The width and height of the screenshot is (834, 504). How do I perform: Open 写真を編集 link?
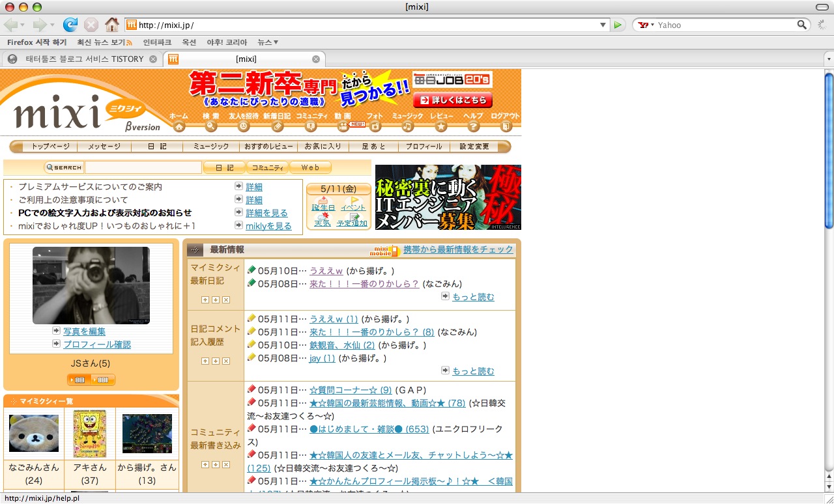pos(84,331)
